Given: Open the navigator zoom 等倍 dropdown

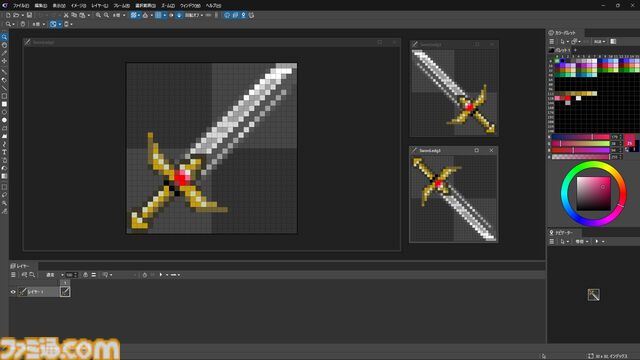Looking at the screenshot, I should [x=581, y=241].
